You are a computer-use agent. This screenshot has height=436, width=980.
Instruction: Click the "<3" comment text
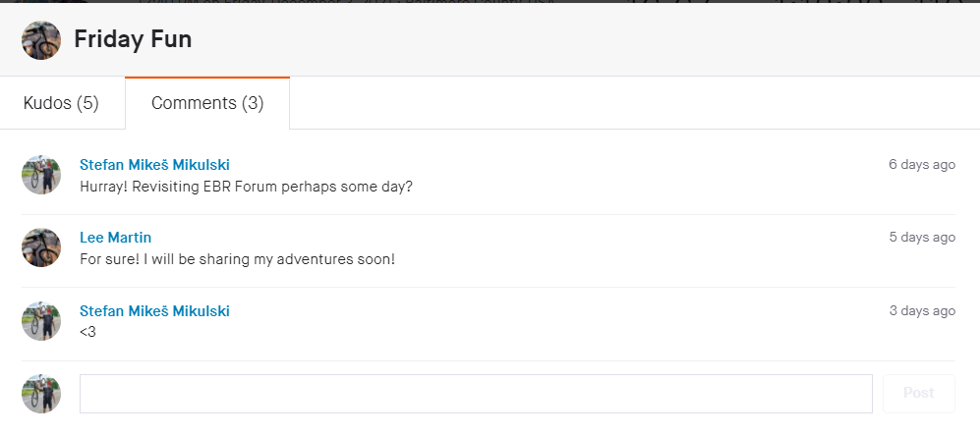(87, 332)
